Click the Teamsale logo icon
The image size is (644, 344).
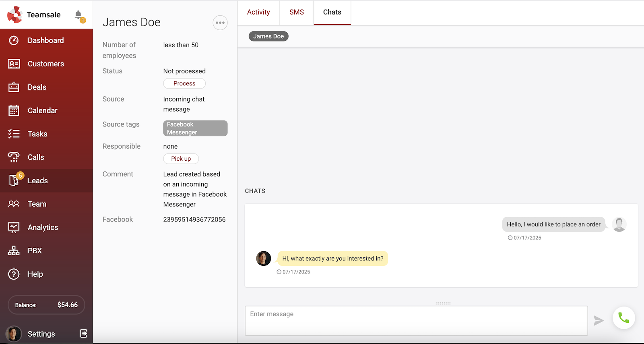point(14,15)
